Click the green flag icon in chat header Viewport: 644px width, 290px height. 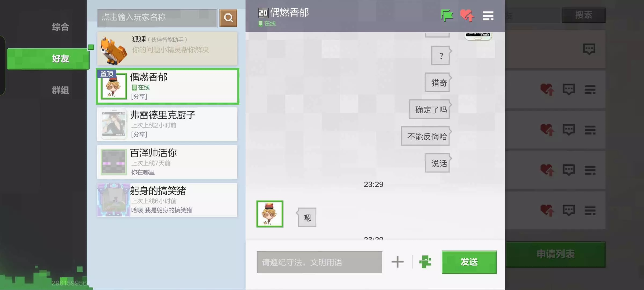click(447, 15)
